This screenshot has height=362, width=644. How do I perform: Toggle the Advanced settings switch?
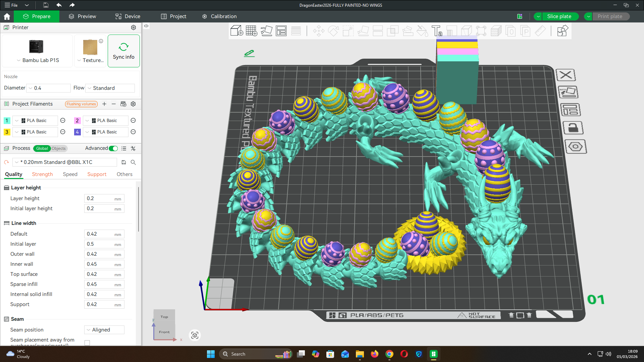pyautogui.click(x=113, y=148)
